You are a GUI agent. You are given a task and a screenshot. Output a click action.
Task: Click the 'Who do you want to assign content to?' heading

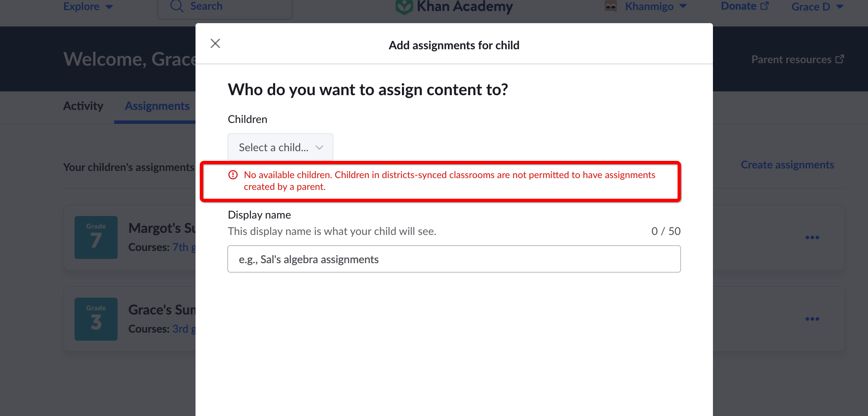click(368, 90)
